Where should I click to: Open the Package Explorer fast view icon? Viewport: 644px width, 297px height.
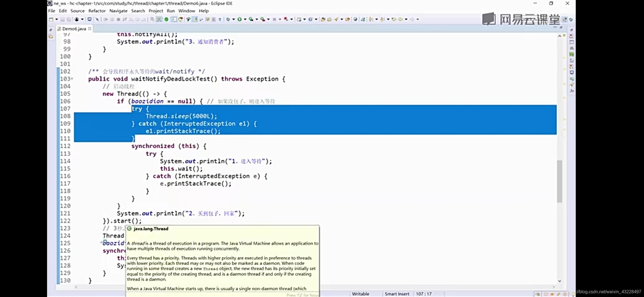point(51,36)
